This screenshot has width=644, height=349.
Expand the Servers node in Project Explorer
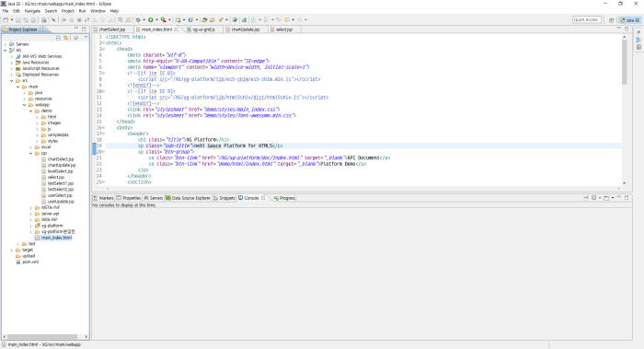[x=6, y=44]
